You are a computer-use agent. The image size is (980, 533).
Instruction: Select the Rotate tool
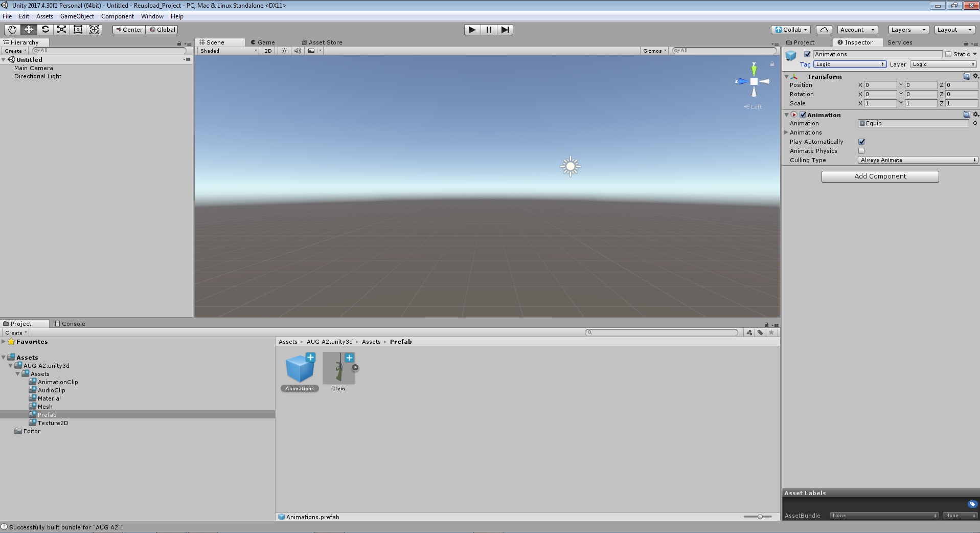[45, 30]
